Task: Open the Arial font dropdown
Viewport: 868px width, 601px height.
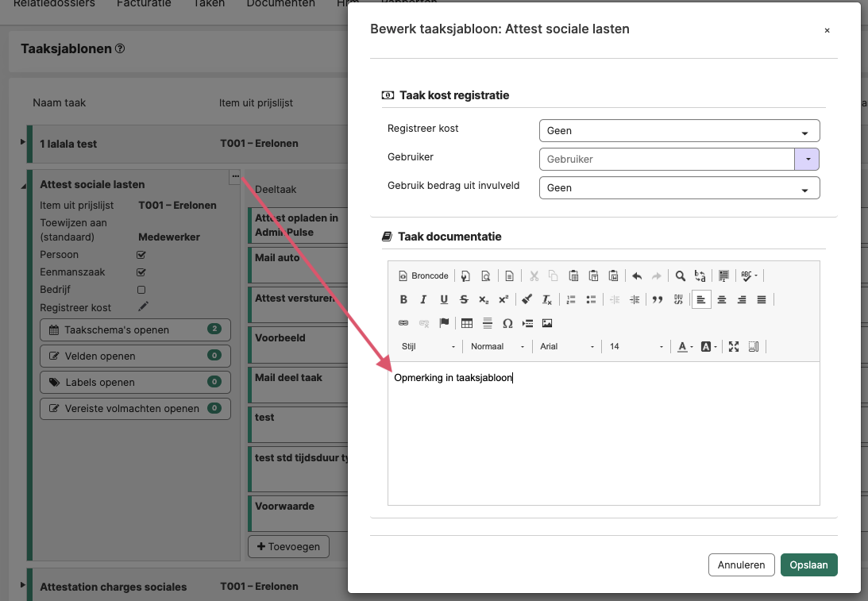Action: (567, 346)
